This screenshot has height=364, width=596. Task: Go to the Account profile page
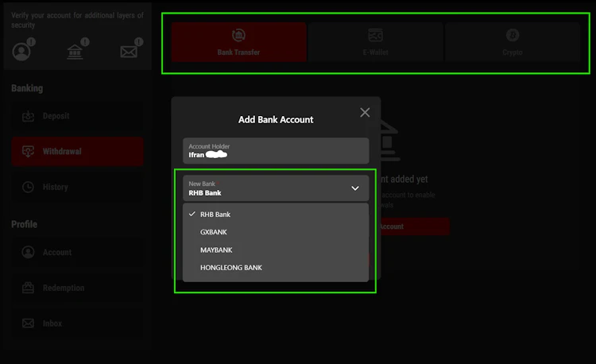click(78, 252)
